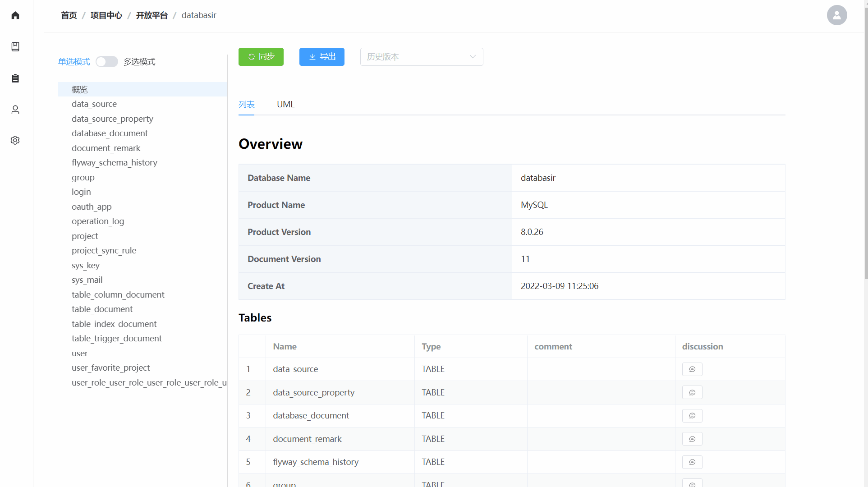The width and height of the screenshot is (868, 487).
Task: Open discussion icon for document_remark row
Action: coord(692,439)
